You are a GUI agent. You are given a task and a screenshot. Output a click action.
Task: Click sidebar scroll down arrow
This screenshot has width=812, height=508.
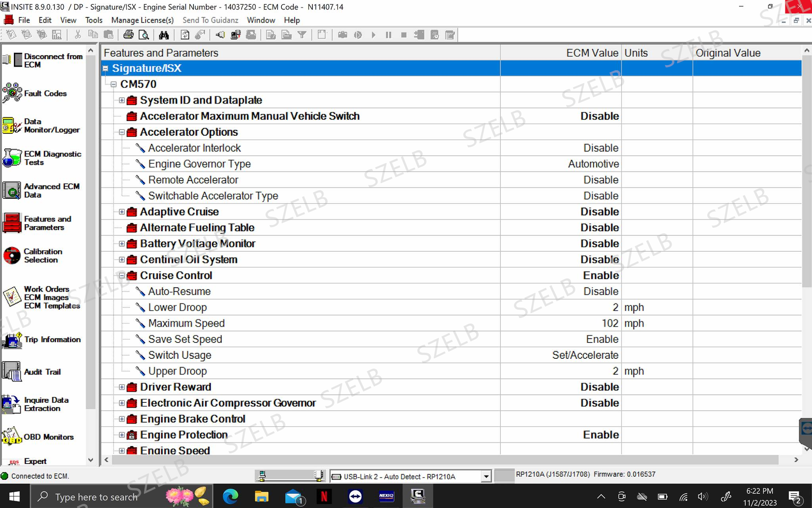point(91,460)
